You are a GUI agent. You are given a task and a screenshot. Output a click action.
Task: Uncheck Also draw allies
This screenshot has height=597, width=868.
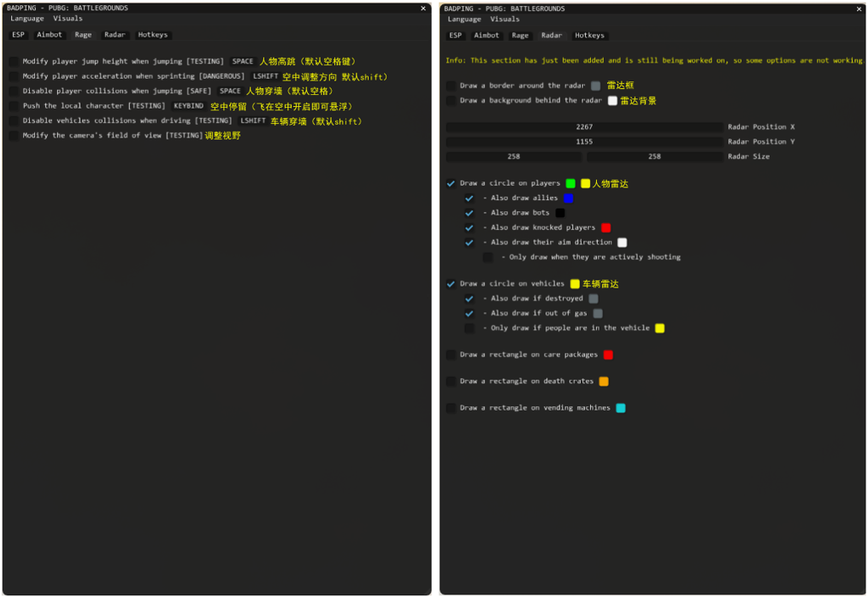tap(469, 198)
